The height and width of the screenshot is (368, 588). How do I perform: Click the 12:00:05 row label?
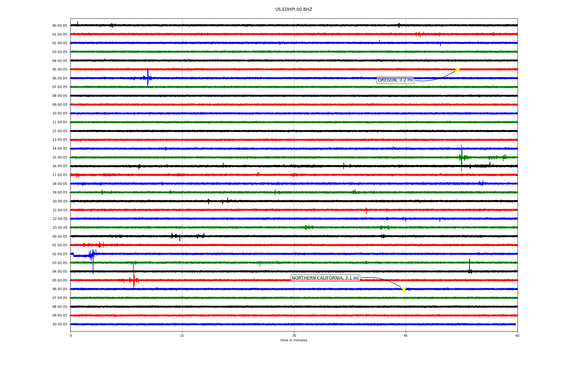click(x=60, y=131)
